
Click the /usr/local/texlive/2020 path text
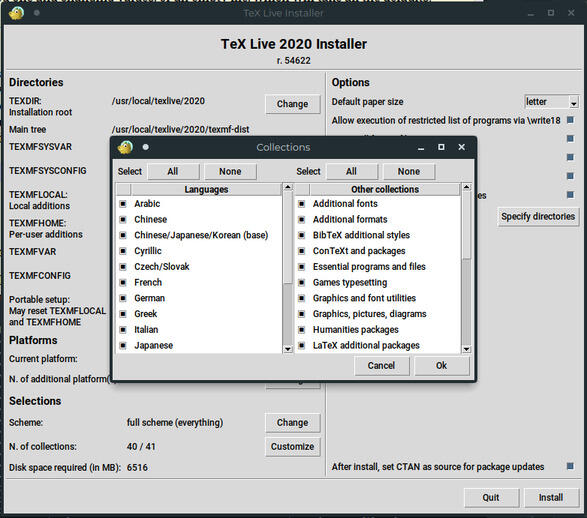click(158, 101)
